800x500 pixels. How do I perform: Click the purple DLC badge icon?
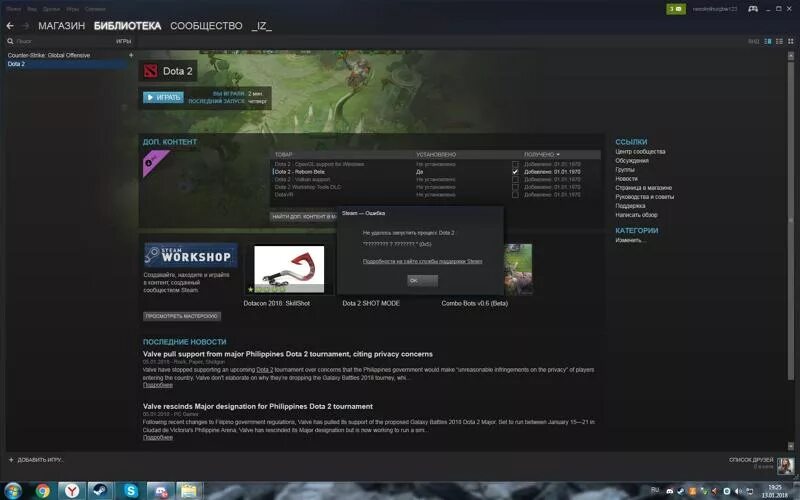click(x=155, y=163)
